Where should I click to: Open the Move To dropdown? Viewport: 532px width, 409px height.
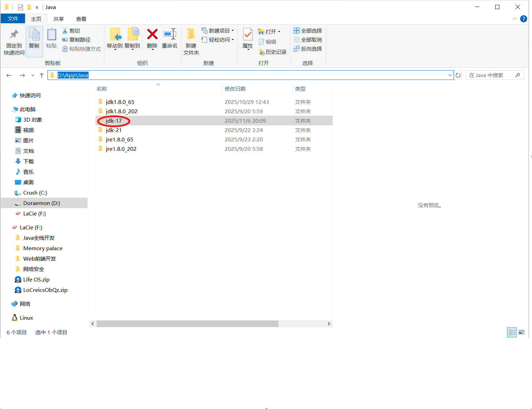click(x=115, y=46)
